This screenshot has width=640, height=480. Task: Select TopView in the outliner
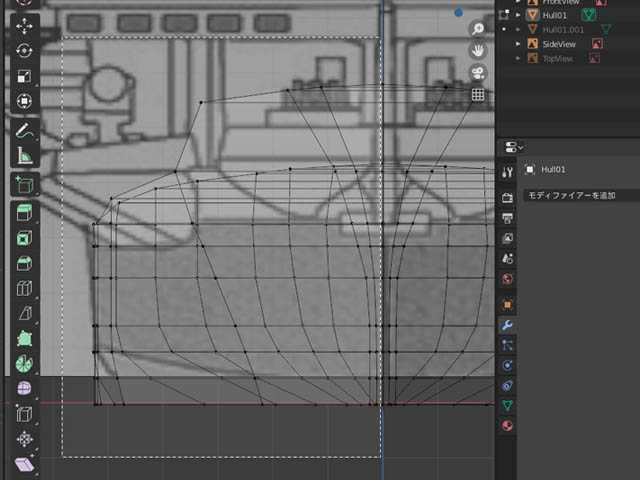pos(558,59)
